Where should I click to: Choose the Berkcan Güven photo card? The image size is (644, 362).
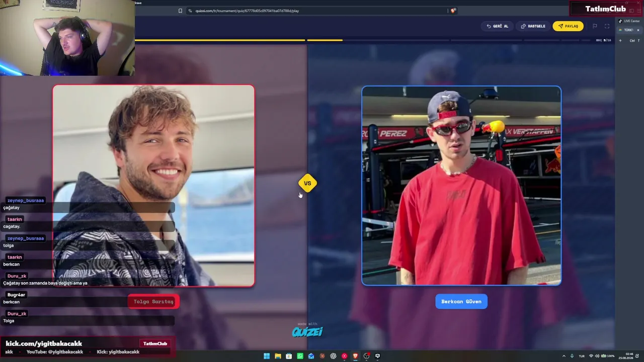coord(461,186)
